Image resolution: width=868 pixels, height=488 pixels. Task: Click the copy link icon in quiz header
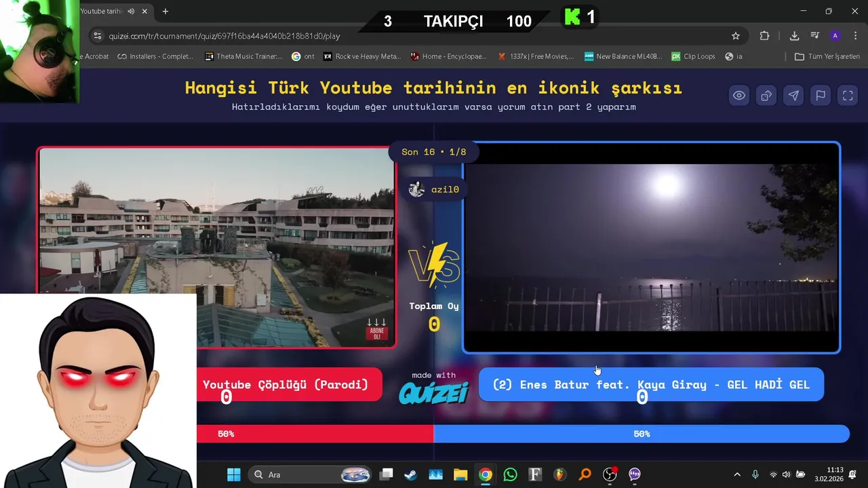(766, 96)
